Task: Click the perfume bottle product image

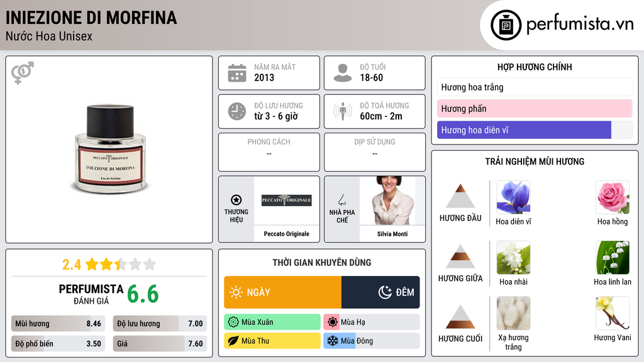Action: 110,149
